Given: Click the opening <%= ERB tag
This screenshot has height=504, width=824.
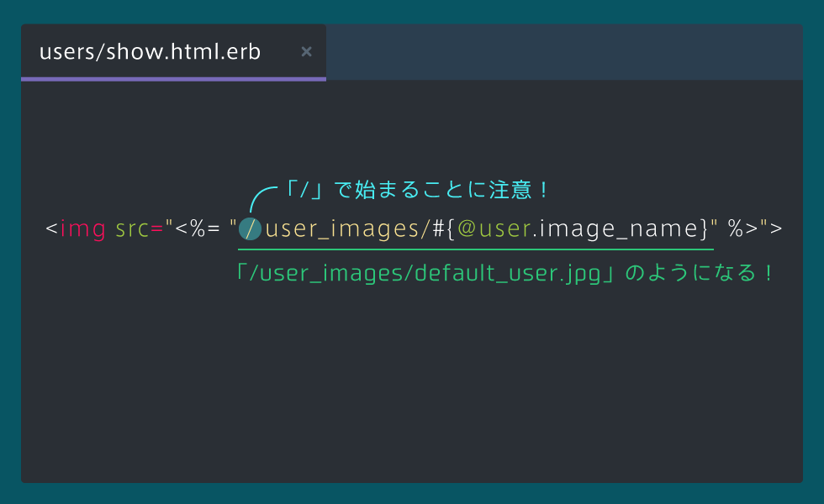Looking at the screenshot, I should (x=197, y=228).
